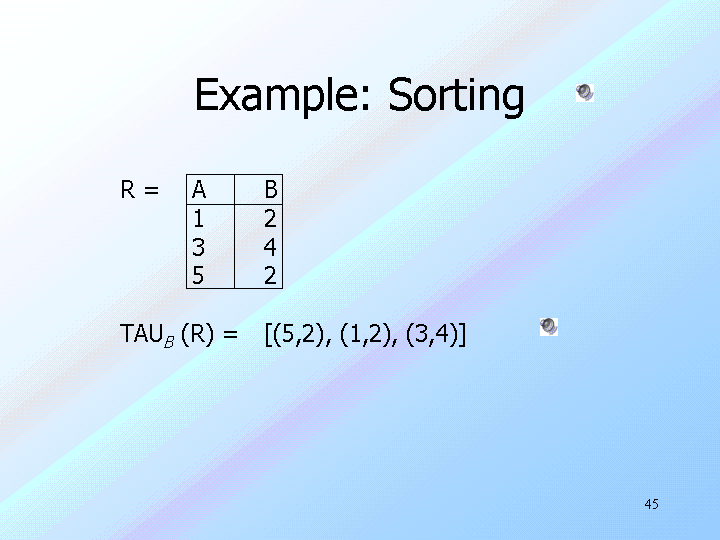The width and height of the screenshot is (720, 540).
Task: Click the speaker icon next to the sorted result
Action: [548, 326]
